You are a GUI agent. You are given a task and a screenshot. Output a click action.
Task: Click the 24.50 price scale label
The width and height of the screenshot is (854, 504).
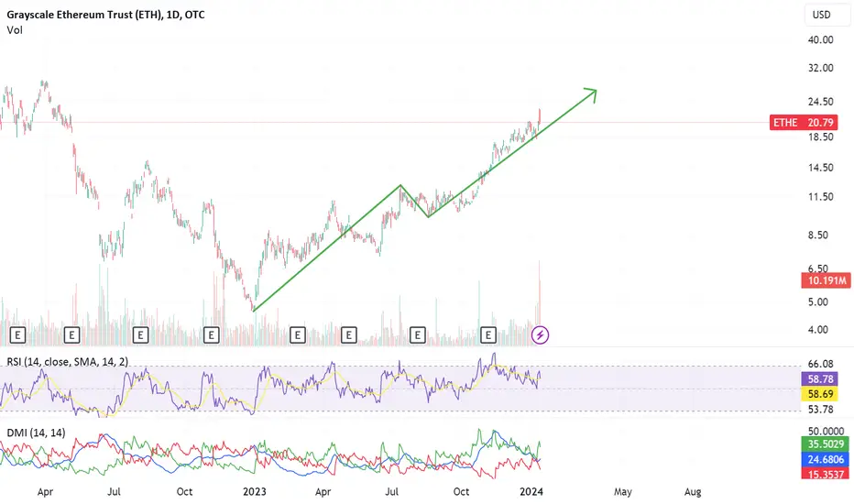point(820,102)
